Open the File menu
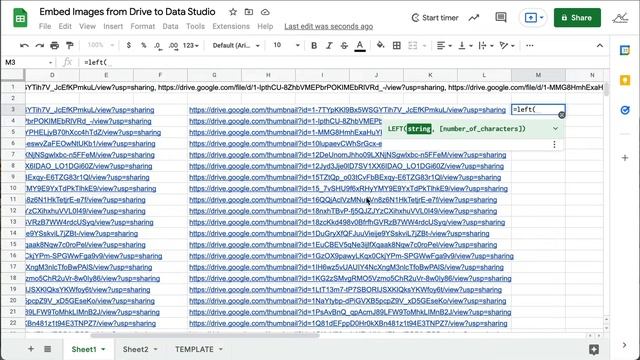 [x=45, y=26]
